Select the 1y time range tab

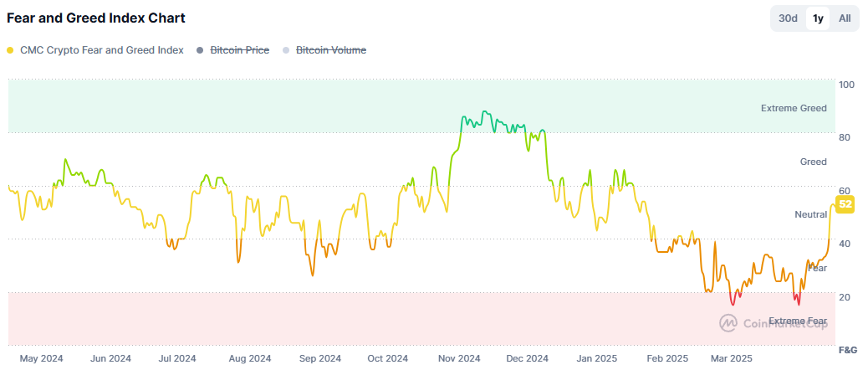point(818,18)
